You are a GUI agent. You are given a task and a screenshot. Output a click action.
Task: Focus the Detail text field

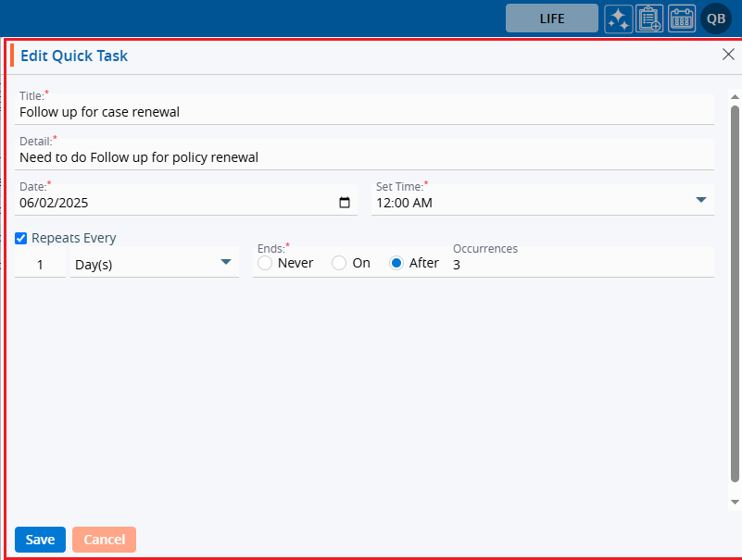pyautogui.click(x=366, y=157)
